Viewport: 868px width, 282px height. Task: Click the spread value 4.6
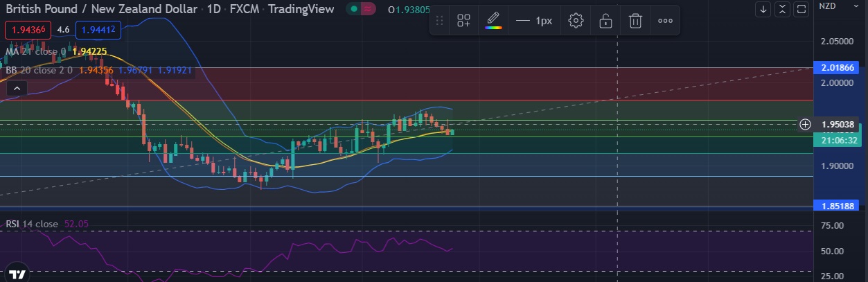pos(62,30)
